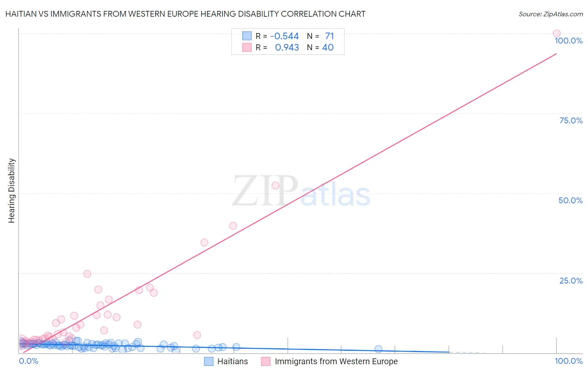588x373 pixels.
Task: Click the Hearing Disability axis label
Action: (x=11, y=191)
